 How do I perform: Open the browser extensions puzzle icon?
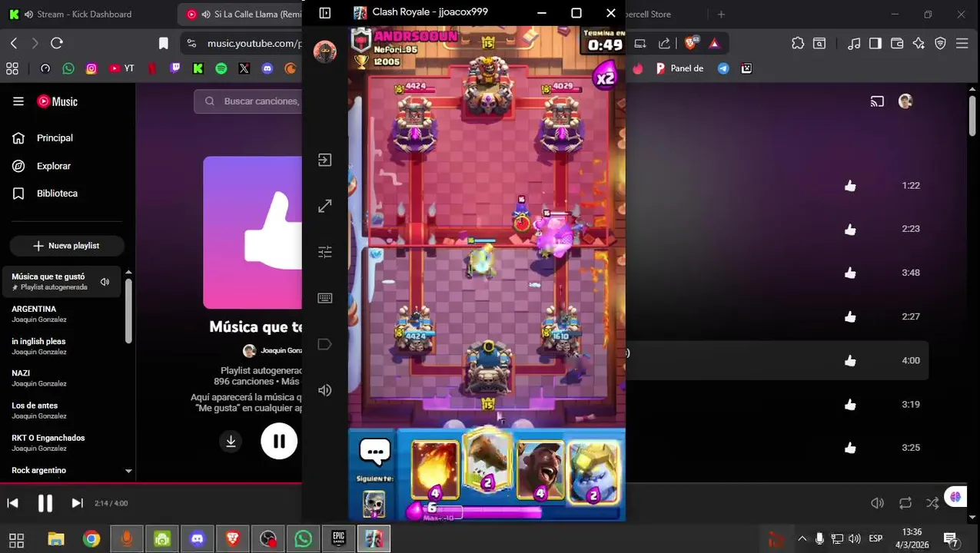click(x=798, y=44)
